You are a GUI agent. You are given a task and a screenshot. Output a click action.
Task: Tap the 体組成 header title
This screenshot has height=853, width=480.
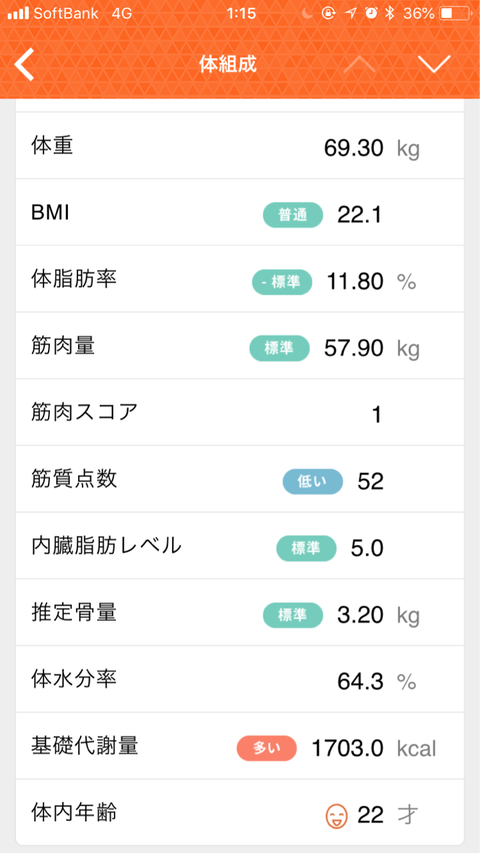227,64
